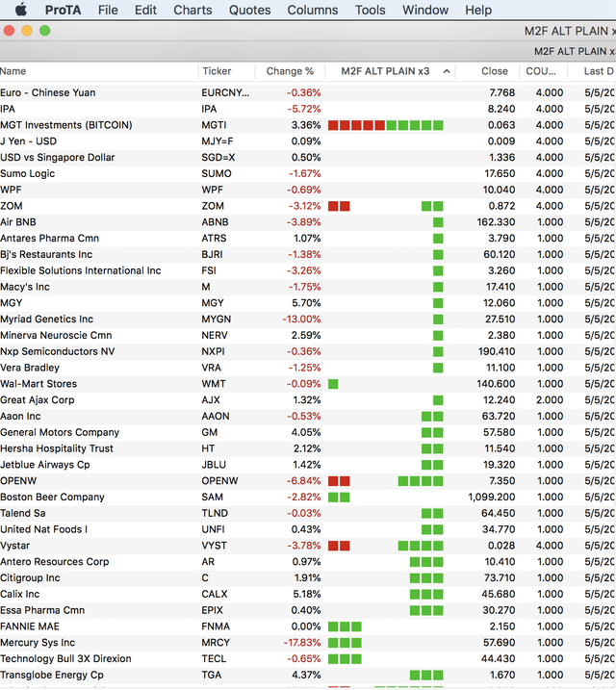Sort by the Ticker column header

226,71
